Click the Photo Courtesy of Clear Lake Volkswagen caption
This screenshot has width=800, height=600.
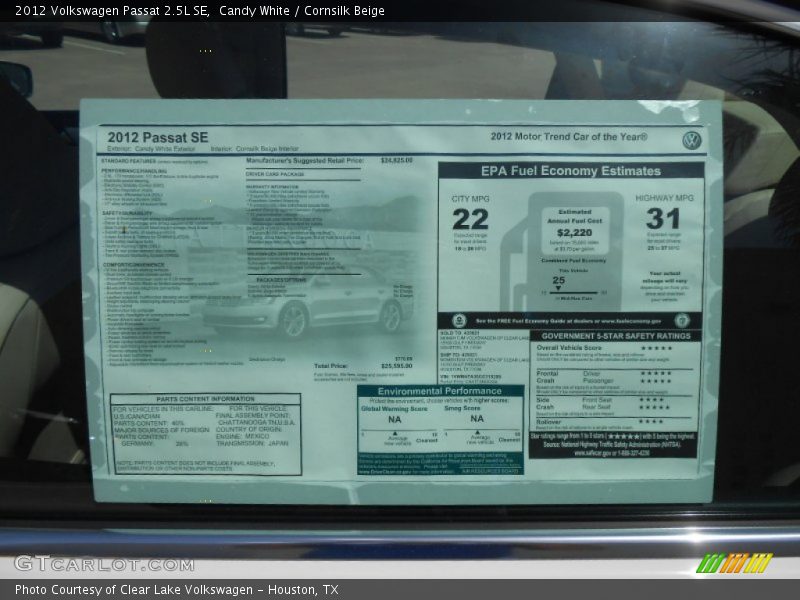(176, 590)
